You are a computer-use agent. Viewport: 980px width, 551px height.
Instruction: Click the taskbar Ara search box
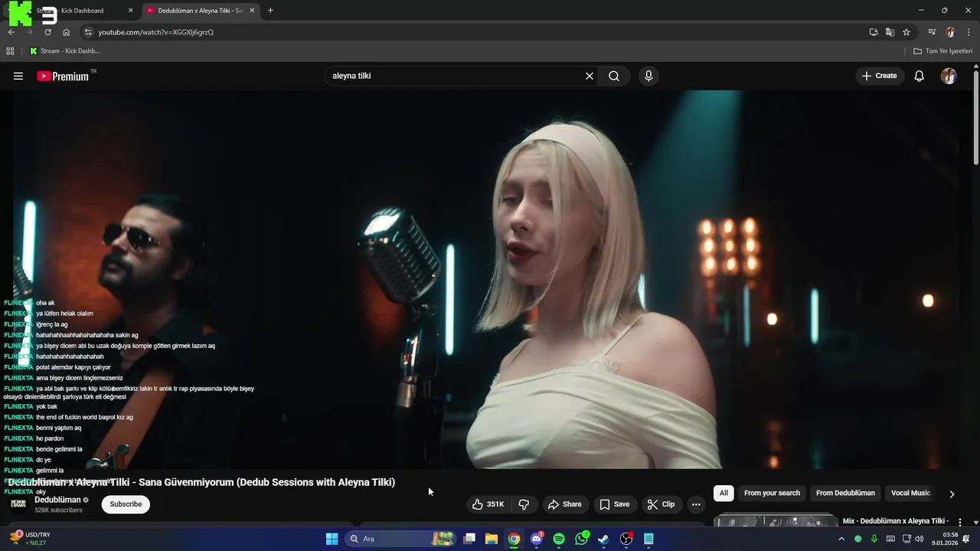point(401,539)
